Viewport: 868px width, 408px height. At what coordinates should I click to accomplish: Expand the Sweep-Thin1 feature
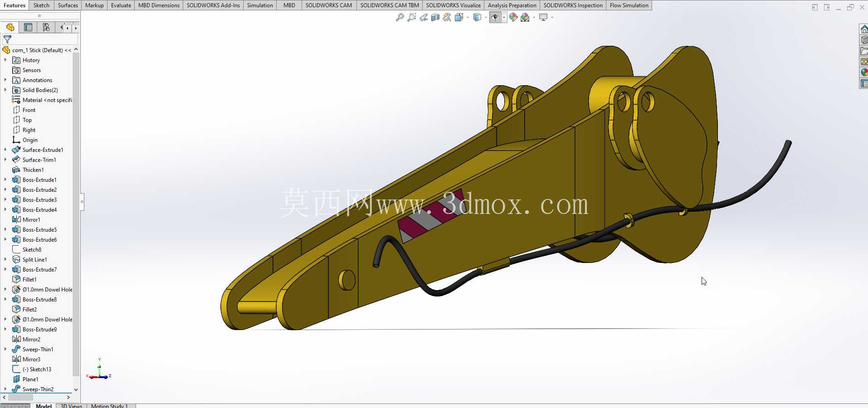click(x=5, y=349)
